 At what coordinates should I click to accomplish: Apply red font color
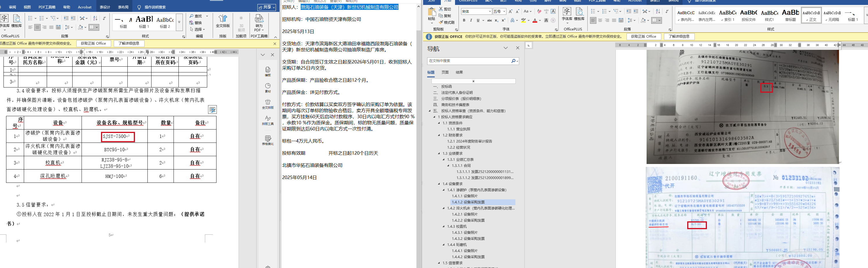click(535, 21)
